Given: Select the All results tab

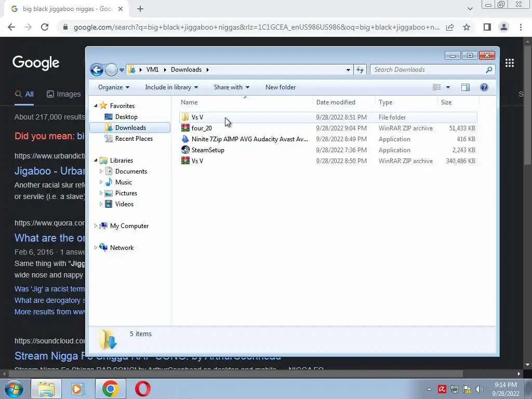Looking at the screenshot, I should [x=24, y=94].
